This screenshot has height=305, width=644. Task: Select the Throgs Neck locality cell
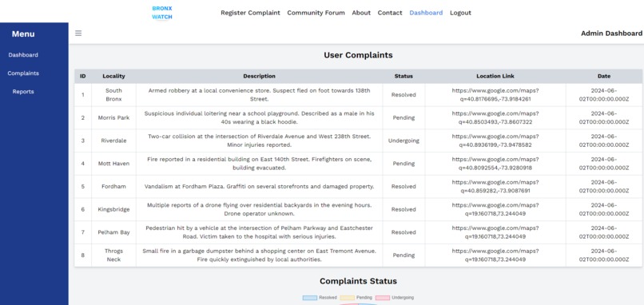113,255
